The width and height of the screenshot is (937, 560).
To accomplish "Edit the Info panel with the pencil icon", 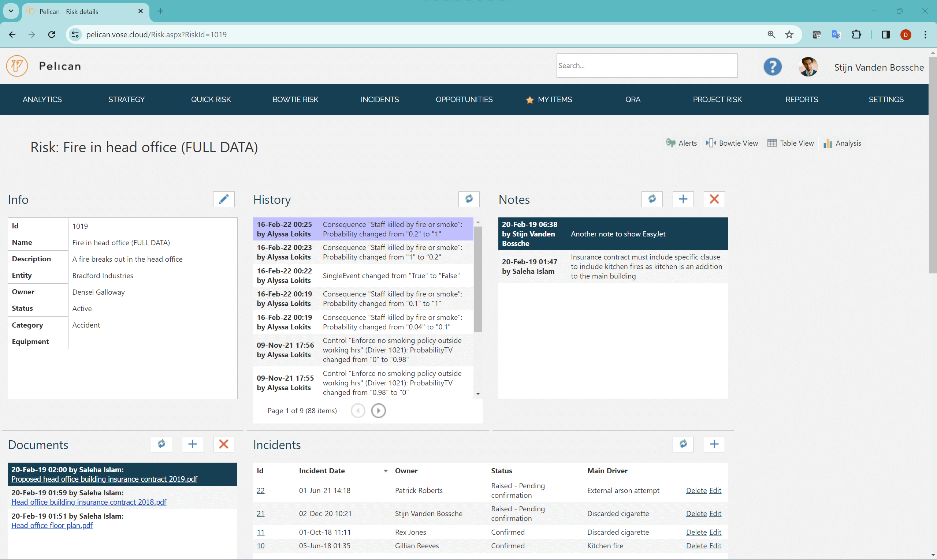I will click(223, 199).
